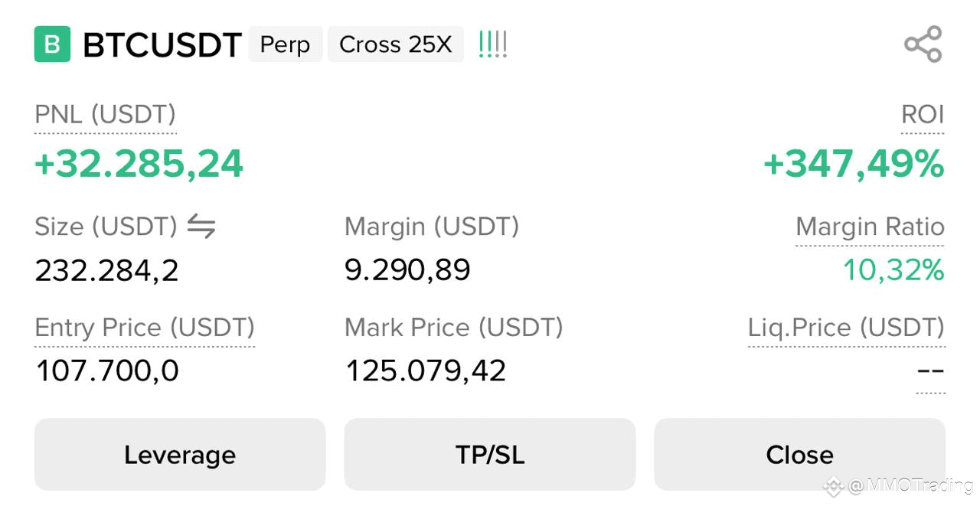Tap the BTCUSDT symbol title
The height and width of the screenshot is (506, 980).
point(162,45)
